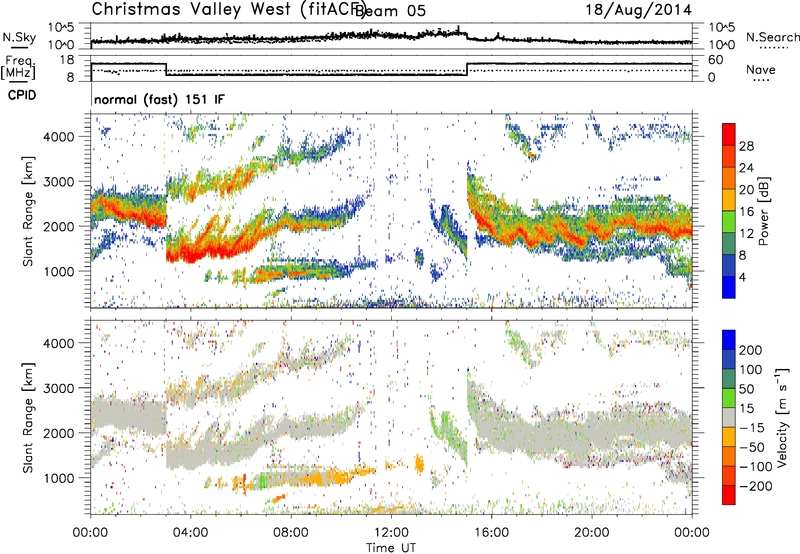
Task: Select the '28' label on the power colorbar
Action: [x=746, y=146]
